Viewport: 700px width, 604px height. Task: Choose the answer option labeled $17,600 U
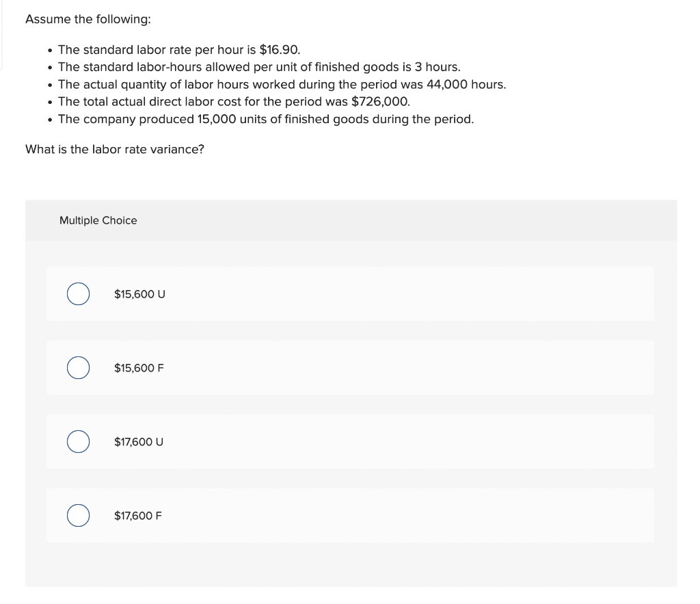coord(139,441)
